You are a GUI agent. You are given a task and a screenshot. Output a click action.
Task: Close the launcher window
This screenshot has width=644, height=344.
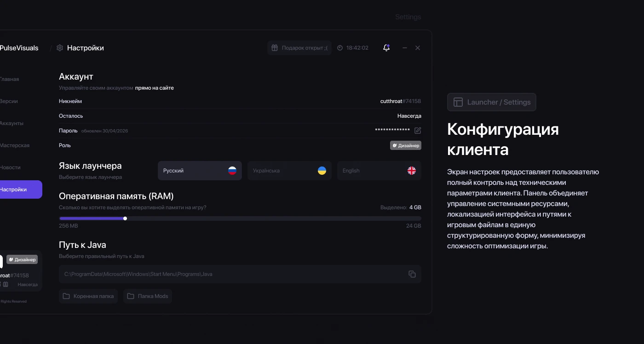coord(418,48)
